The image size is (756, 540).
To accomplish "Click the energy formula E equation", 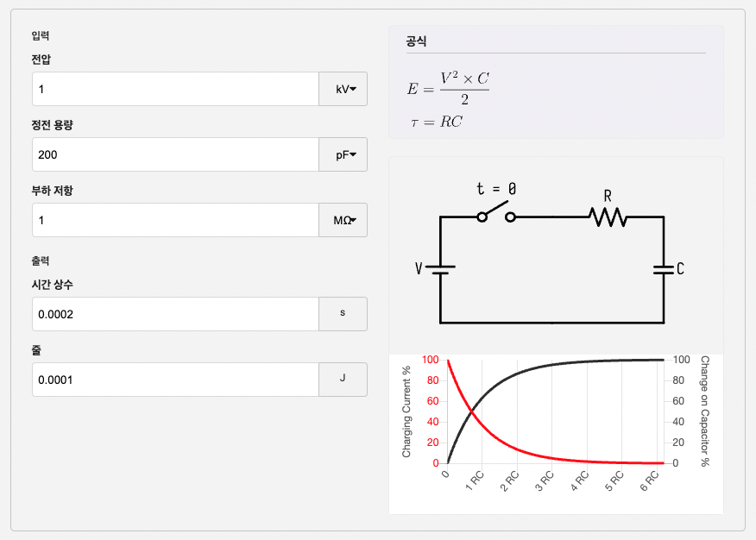I will tap(449, 88).
